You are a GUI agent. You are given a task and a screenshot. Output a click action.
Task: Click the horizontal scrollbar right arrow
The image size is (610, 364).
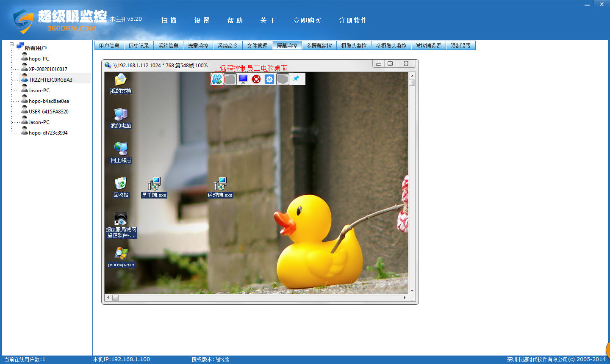point(405,298)
